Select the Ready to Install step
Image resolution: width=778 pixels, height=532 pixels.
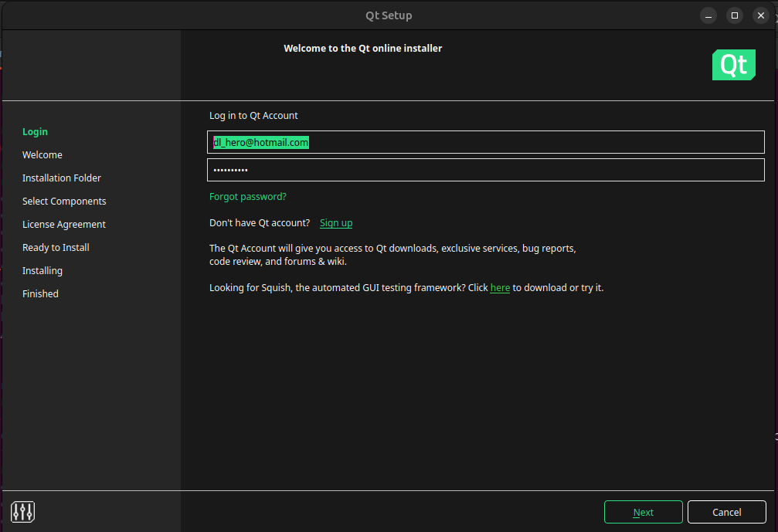pyautogui.click(x=56, y=247)
